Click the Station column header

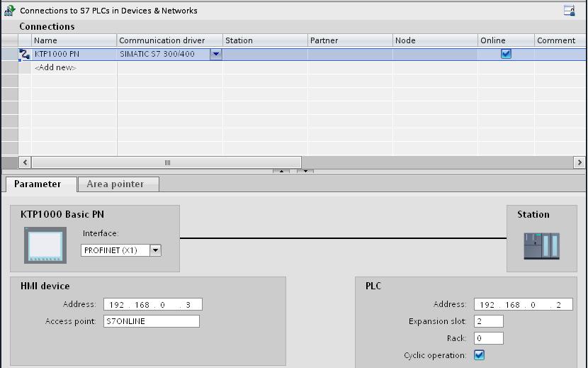tap(265, 40)
